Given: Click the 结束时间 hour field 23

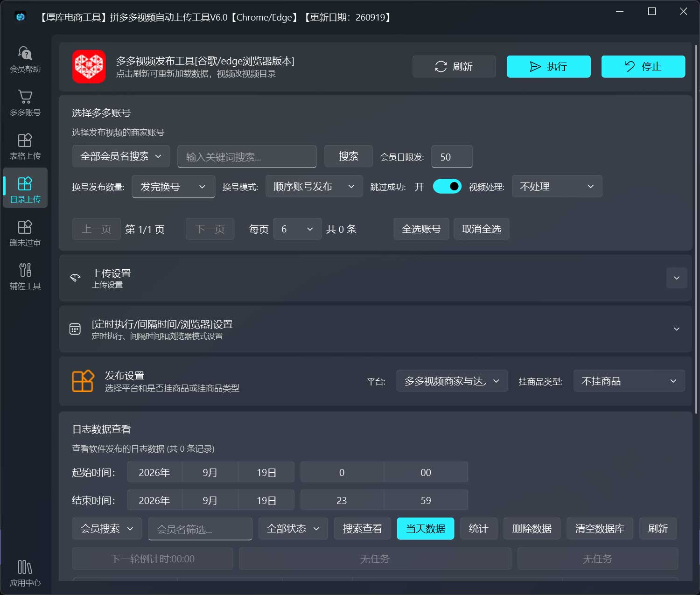Looking at the screenshot, I should 342,500.
